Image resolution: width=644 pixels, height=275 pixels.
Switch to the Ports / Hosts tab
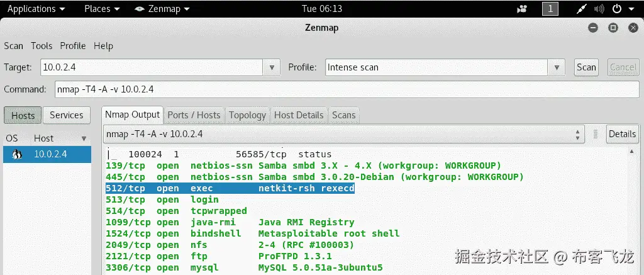[x=194, y=115]
